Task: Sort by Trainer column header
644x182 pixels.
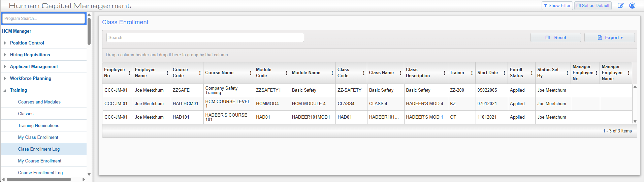Action: [x=457, y=72]
